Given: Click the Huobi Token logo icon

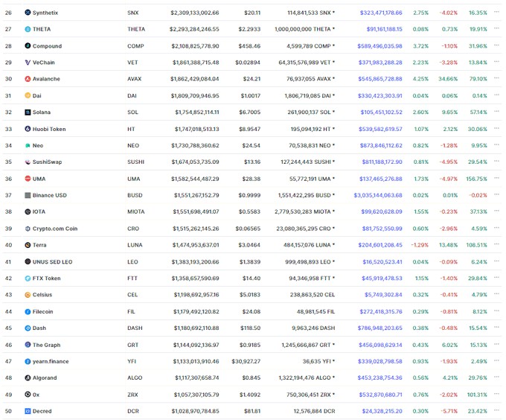Looking at the screenshot, I should point(28,129).
